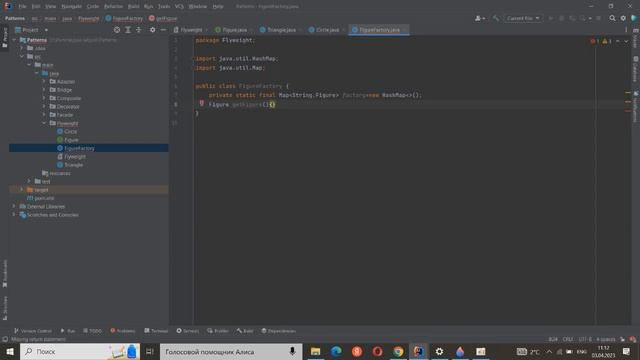This screenshot has width=640, height=360.
Task: Collapse the Flyweight package
Action: coord(44,123)
